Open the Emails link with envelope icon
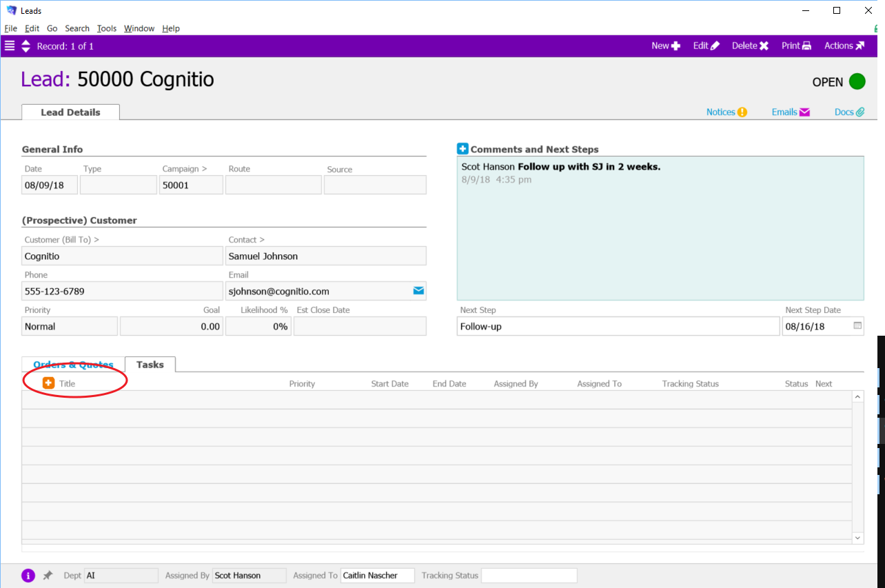This screenshot has height=588, width=885. pos(791,112)
